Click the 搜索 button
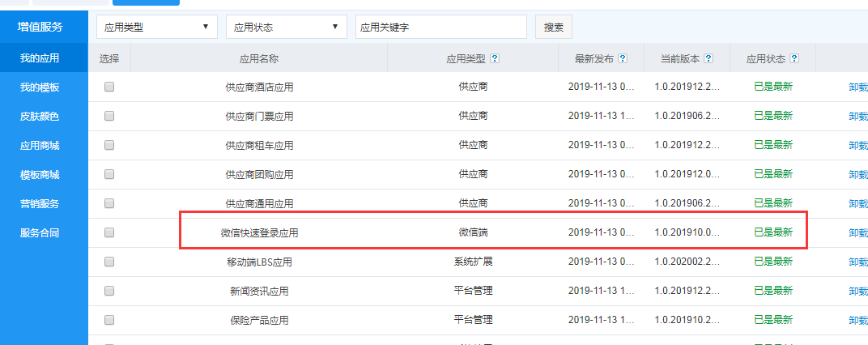The height and width of the screenshot is (345, 868). 554,27
